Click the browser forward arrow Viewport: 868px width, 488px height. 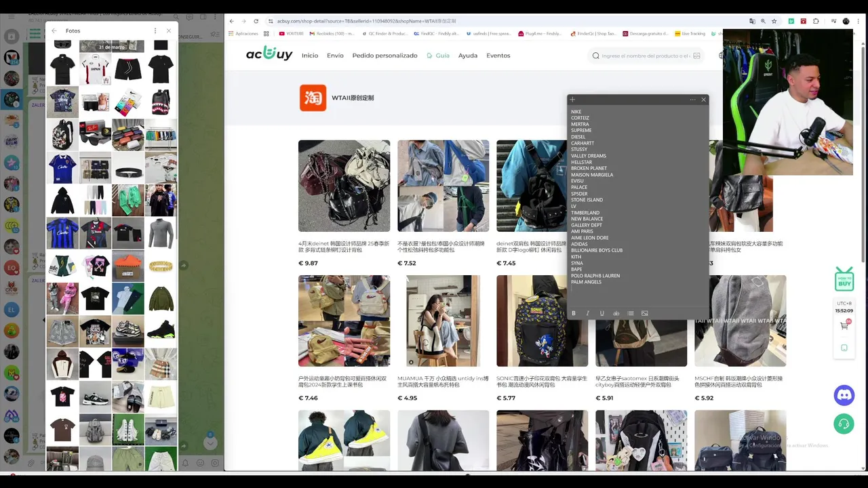click(243, 21)
